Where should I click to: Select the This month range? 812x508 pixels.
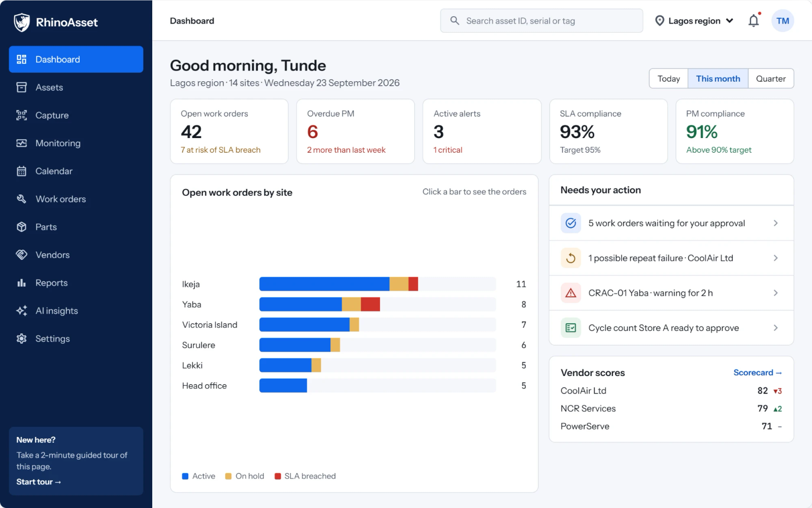click(x=718, y=79)
